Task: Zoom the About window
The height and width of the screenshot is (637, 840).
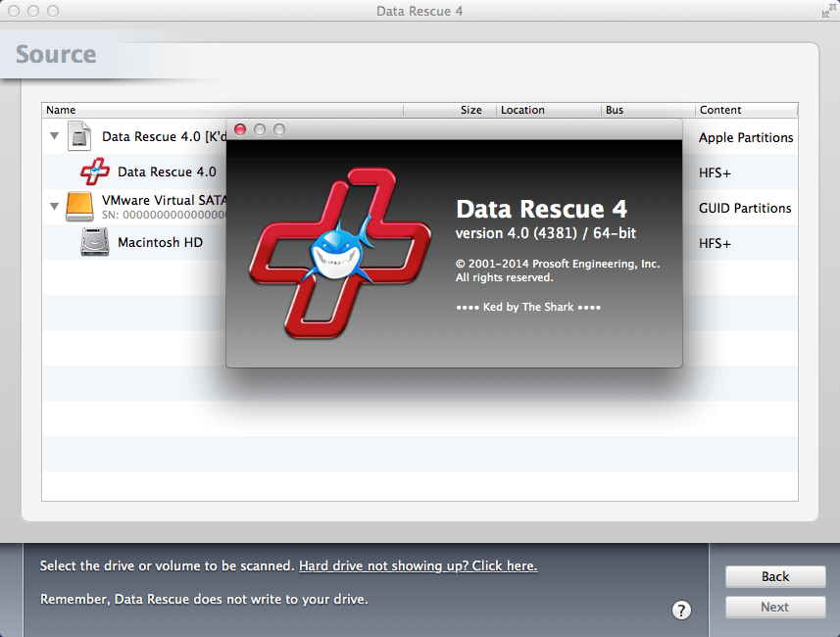Action: pyautogui.click(x=279, y=129)
